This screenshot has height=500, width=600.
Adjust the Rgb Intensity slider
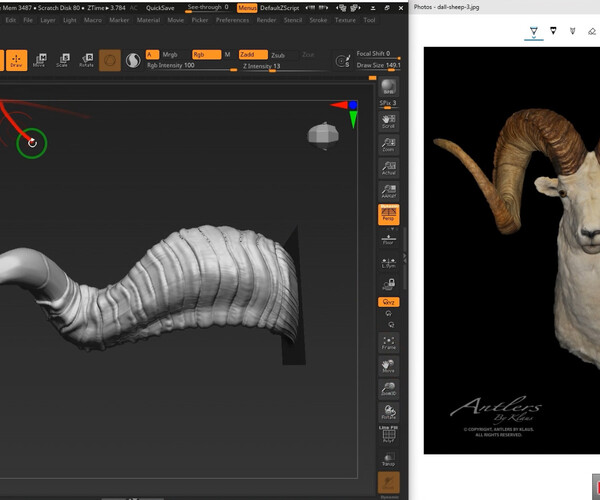click(192, 66)
